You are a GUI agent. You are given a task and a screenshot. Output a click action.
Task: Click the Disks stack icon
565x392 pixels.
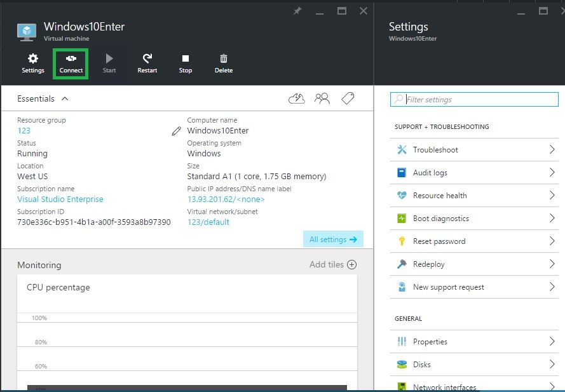[x=402, y=364]
